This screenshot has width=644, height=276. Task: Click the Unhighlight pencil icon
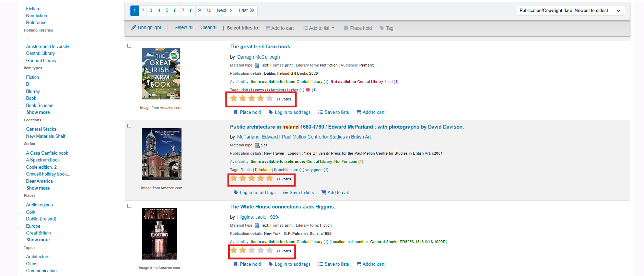134,27
